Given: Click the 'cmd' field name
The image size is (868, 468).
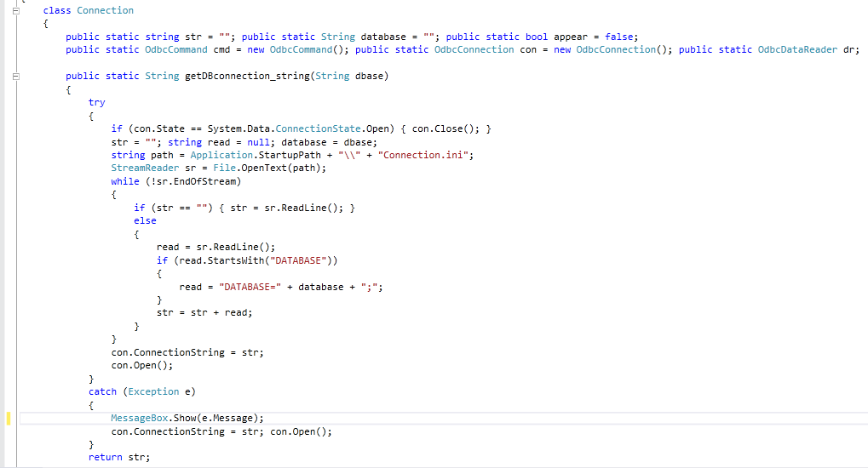Looking at the screenshot, I should point(221,50).
